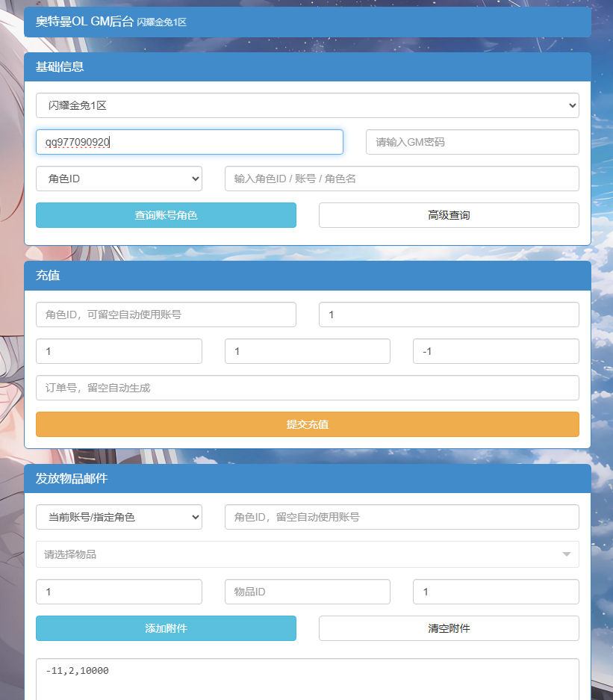613x700 pixels.
Task: Click the 基础信息 panel heading
Action: (60, 67)
